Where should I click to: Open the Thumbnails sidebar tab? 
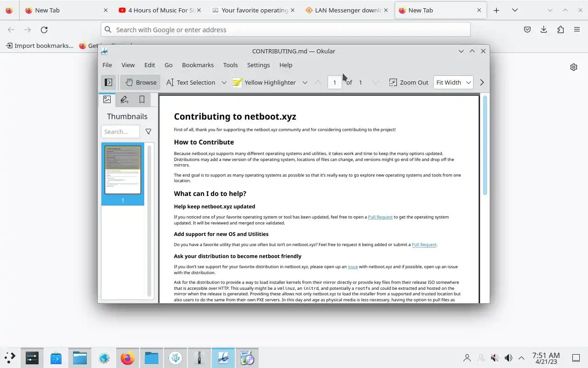107,99
